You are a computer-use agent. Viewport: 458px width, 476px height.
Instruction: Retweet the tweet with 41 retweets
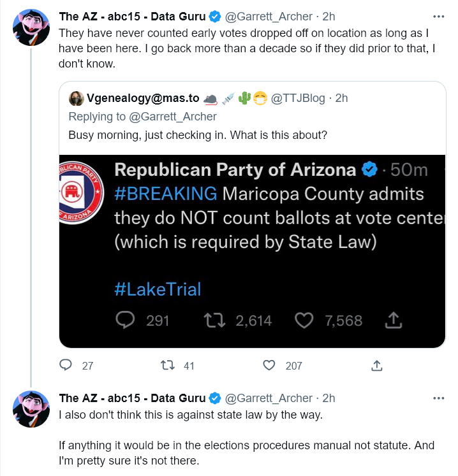click(x=168, y=365)
